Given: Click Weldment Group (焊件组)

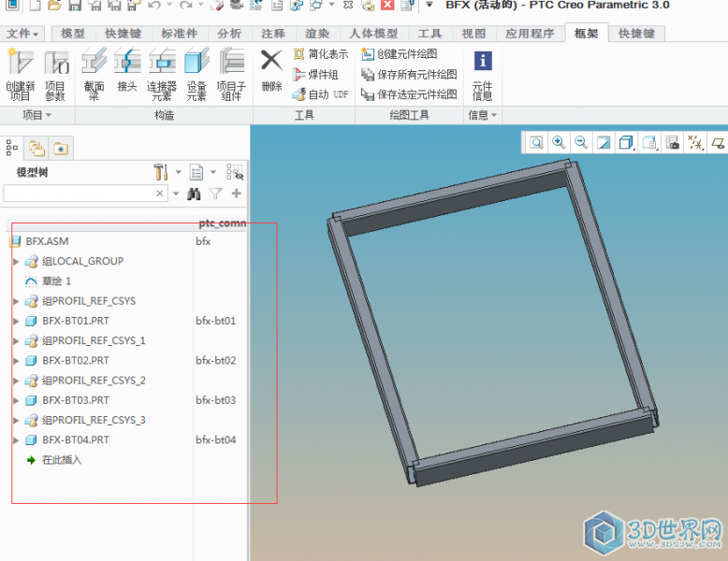Looking at the screenshot, I should 314,74.
